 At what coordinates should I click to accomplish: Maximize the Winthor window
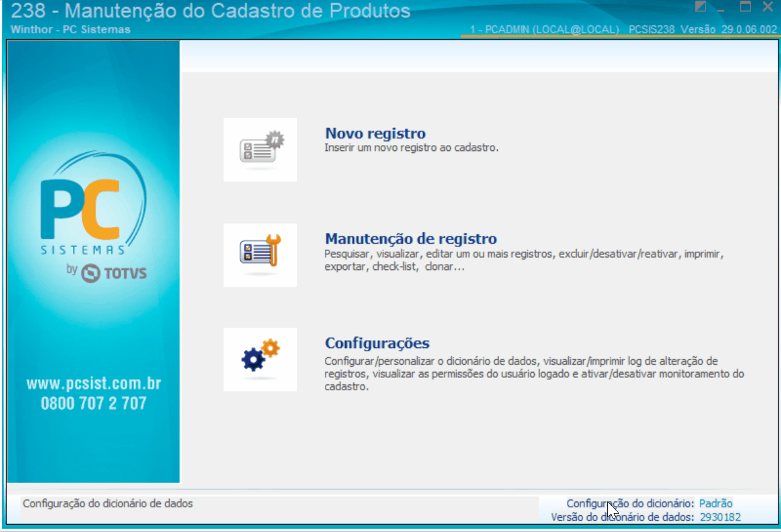click(746, 7)
